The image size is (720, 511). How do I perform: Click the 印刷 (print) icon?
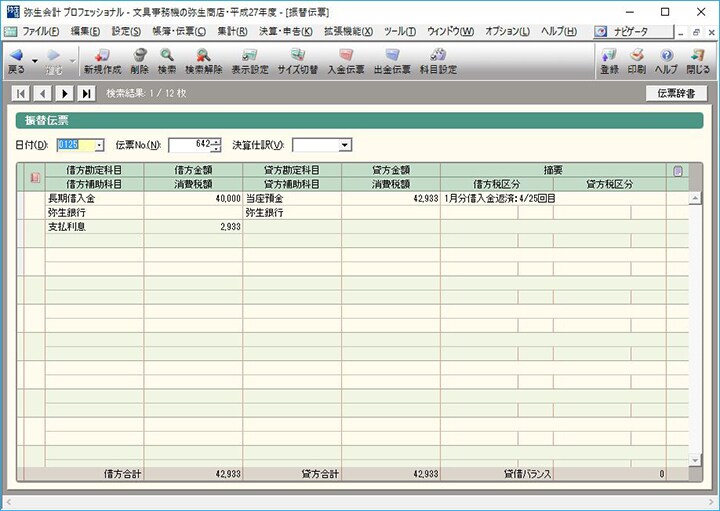(x=636, y=58)
